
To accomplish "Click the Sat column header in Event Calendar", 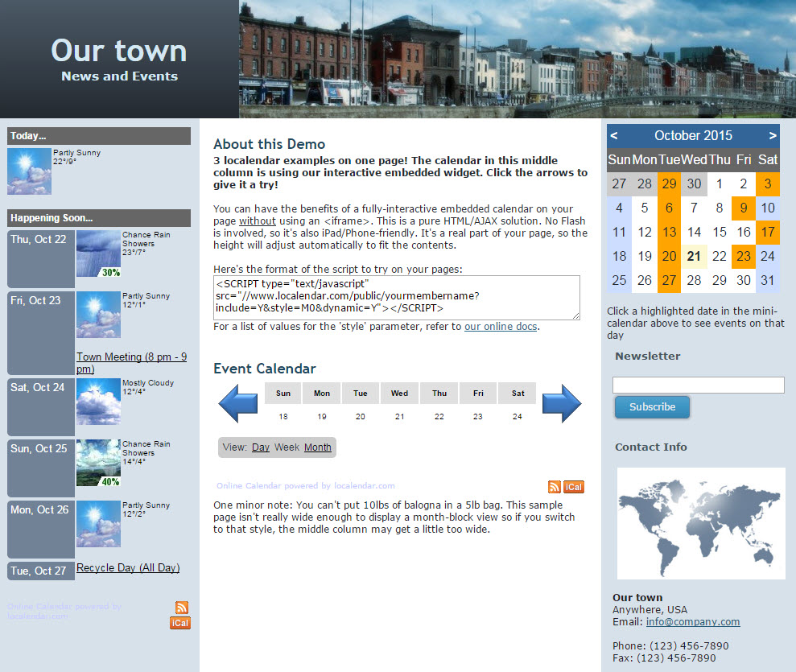I will (518, 394).
